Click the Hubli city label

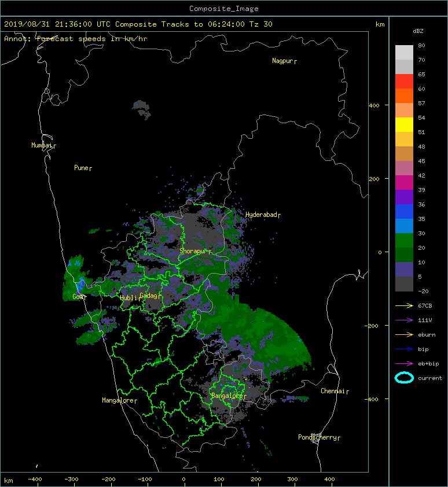point(128,297)
